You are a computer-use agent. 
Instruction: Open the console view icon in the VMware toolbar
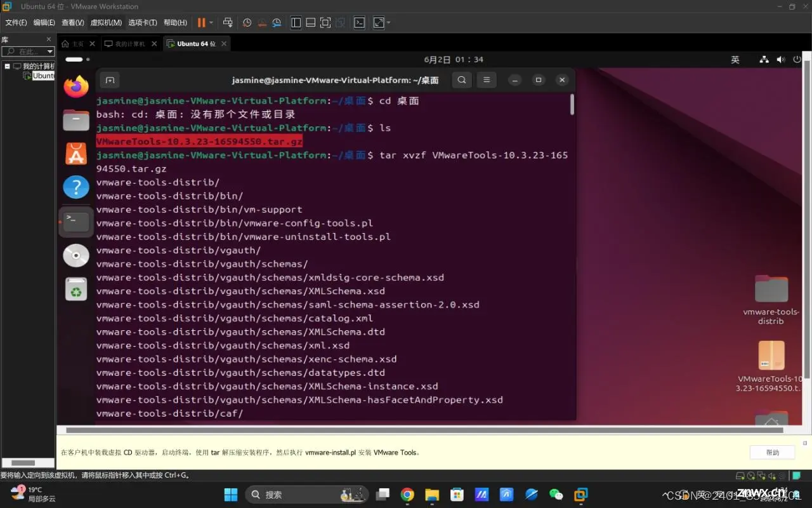coord(359,22)
